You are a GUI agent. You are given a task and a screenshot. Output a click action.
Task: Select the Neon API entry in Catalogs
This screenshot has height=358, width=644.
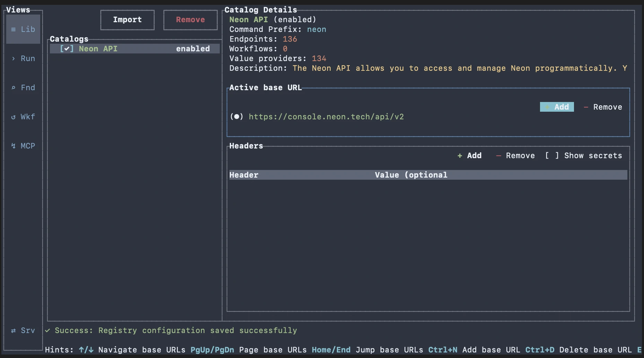click(98, 49)
